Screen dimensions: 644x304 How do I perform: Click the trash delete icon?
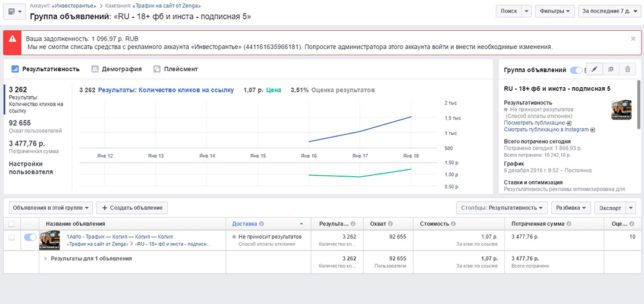tap(627, 69)
